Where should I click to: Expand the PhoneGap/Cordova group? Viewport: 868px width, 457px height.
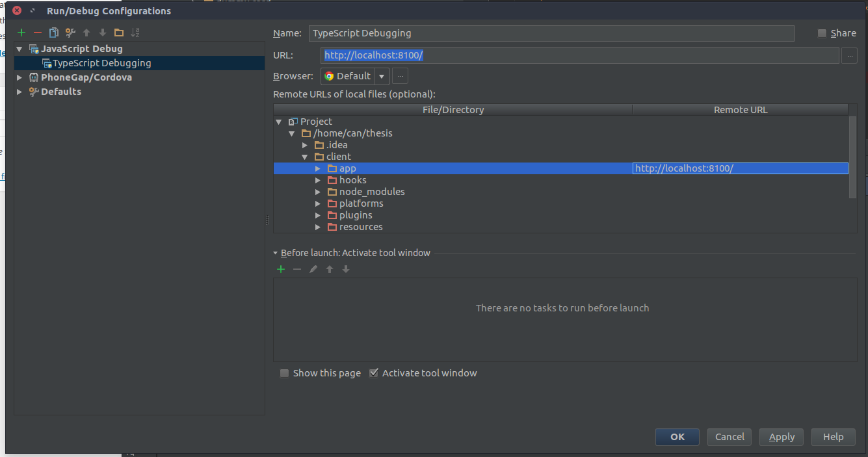pos(20,77)
